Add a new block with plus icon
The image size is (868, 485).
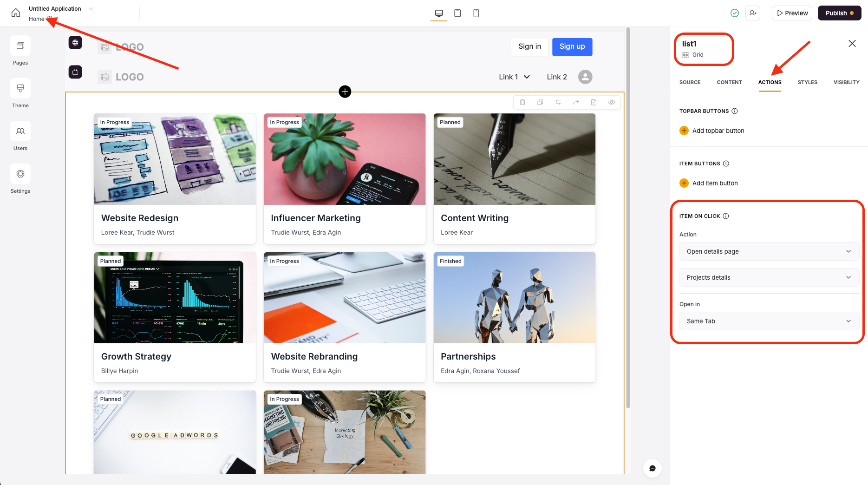click(x=345, y=92)
